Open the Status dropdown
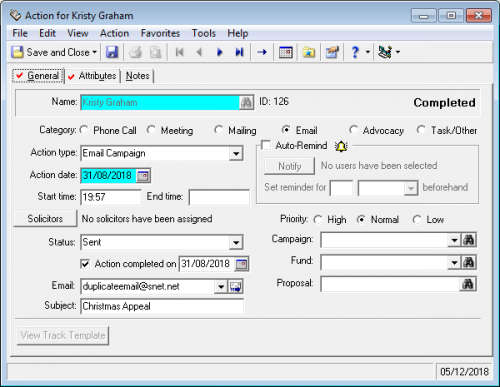Viewport: 500px width, 387px height. 236,242
